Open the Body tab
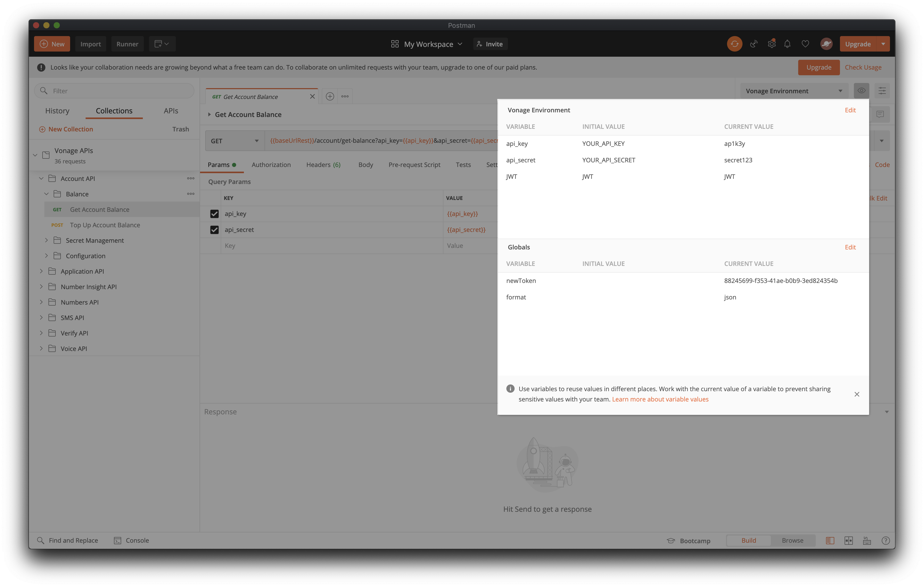Viewport: 924px width, 587px height. click(x=365, y=164)
